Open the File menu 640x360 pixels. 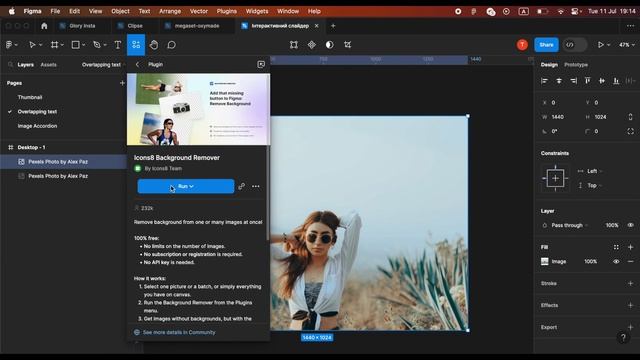(55, 11)
